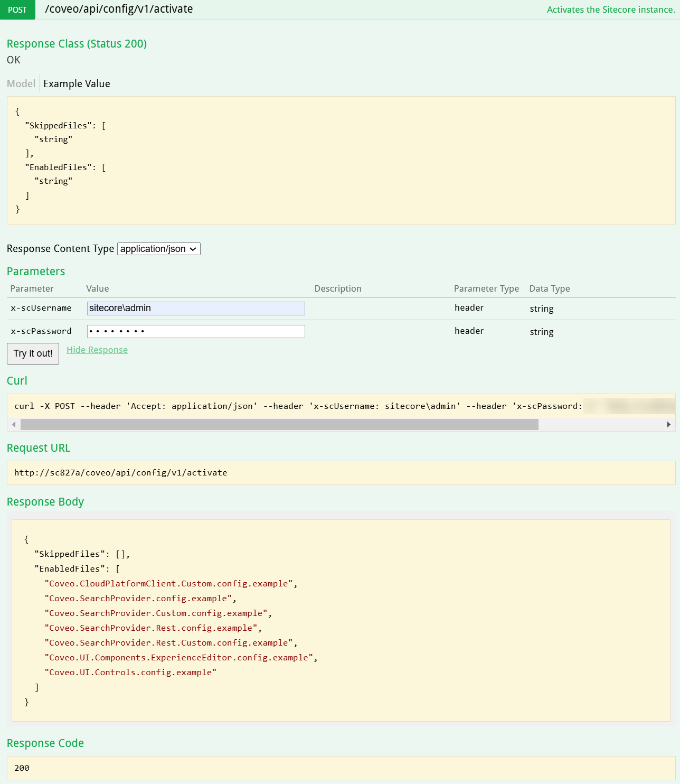
Task: Click "SkippedFiles" key in the example value
Action: click(x=58, y=126)
